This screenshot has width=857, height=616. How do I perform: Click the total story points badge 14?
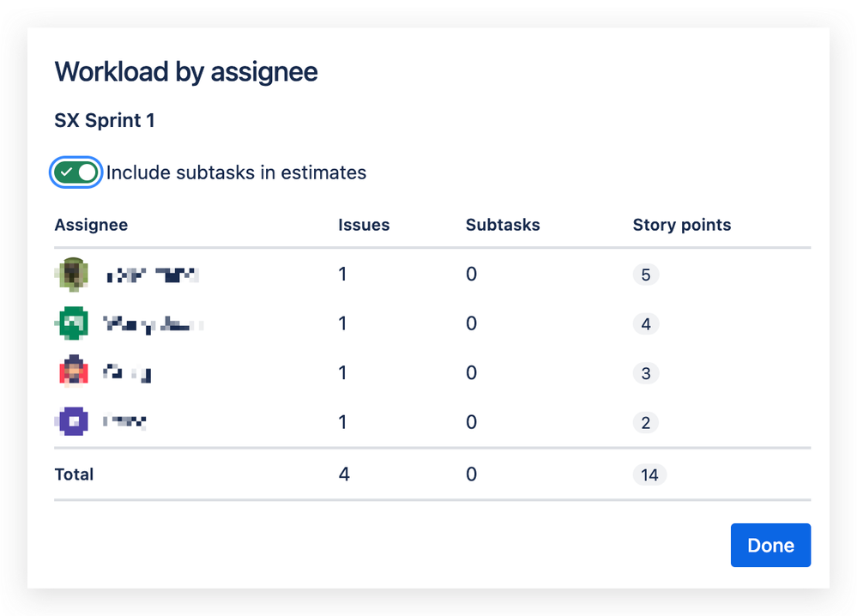[x=649, y=474]
